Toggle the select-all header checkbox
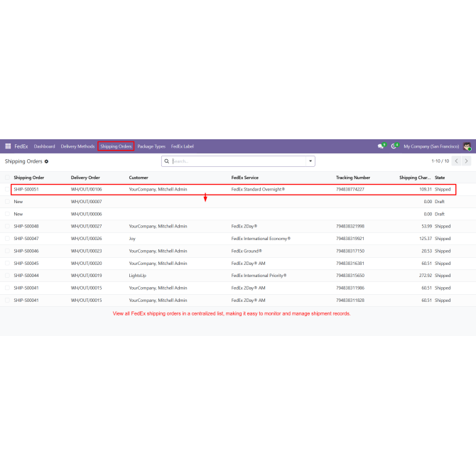This screenshot has width=476, height=476. point(7,178)
